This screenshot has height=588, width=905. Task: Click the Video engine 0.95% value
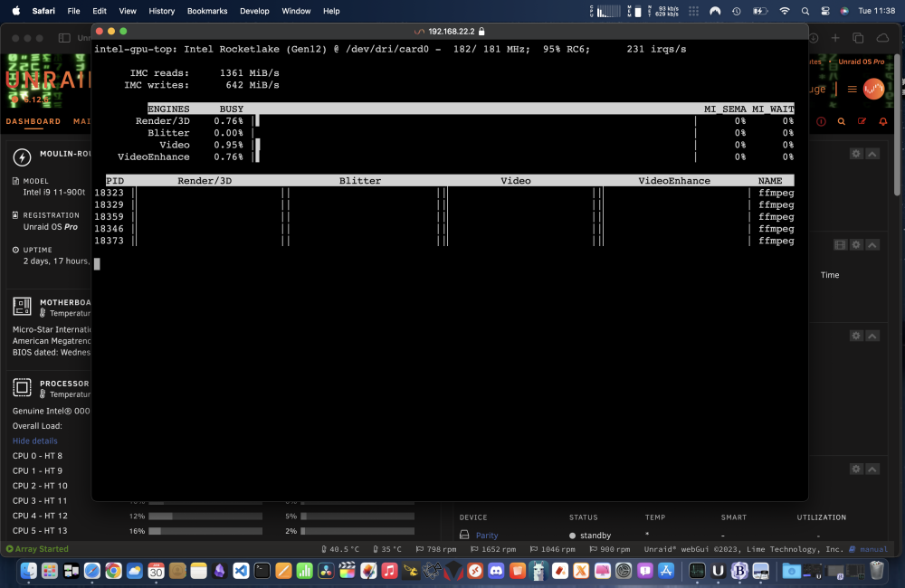[x=229, y=145]
